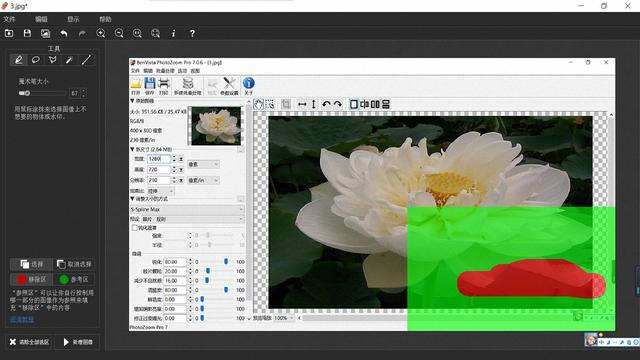Viewport: 640px width, 360px height.
Task: Open the blue tutorial link
Action: coord(22,320)
